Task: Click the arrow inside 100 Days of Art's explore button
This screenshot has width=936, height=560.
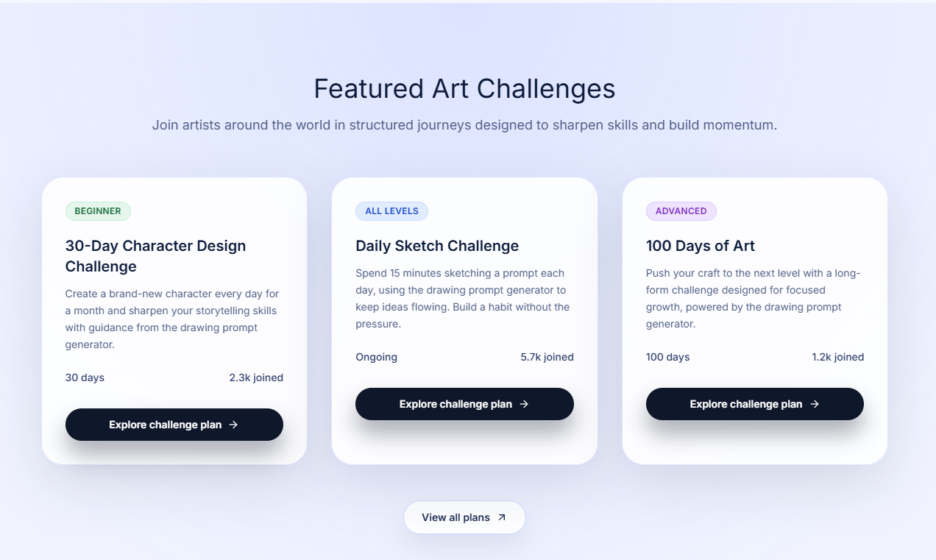Action: pos(815,404)
